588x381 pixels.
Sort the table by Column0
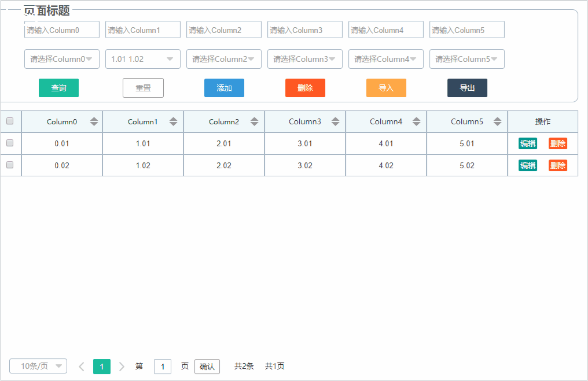pyautogui.click(x=94, y=121)
